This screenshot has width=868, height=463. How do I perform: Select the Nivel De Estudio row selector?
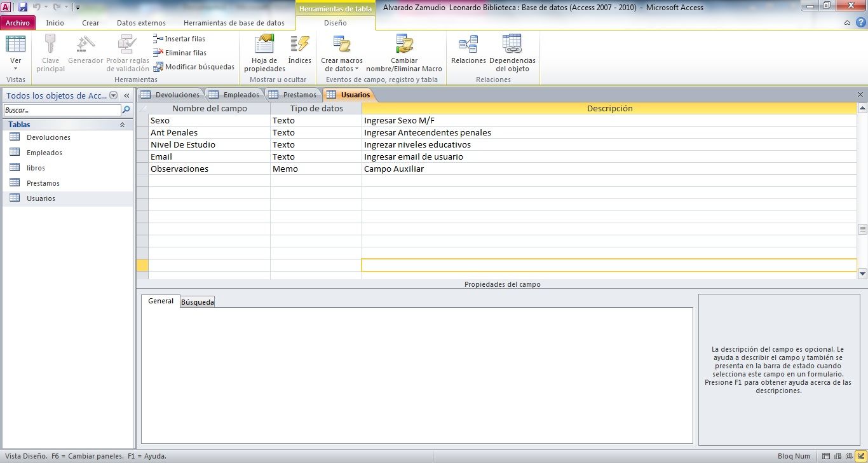(142, 145)
